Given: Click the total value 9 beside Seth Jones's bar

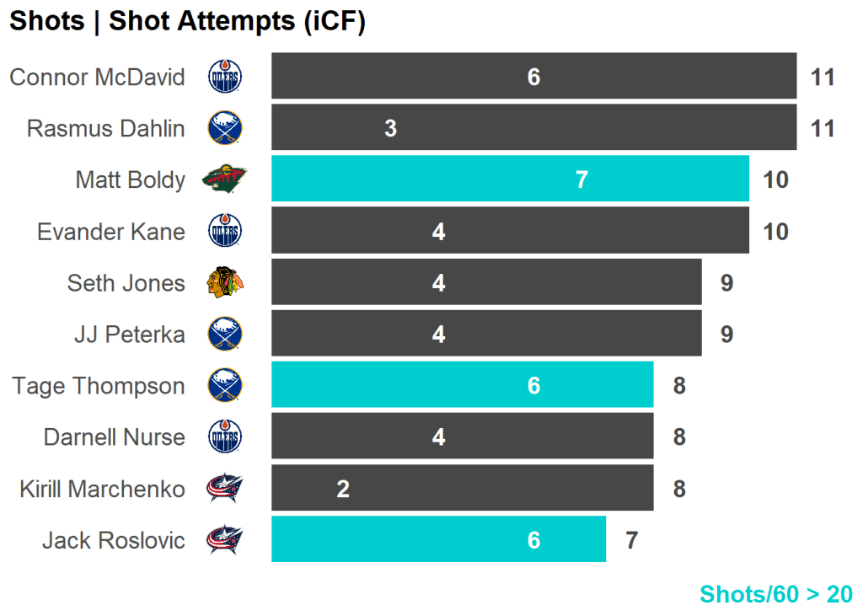Looking at the screenshot, I should [726, 283].
